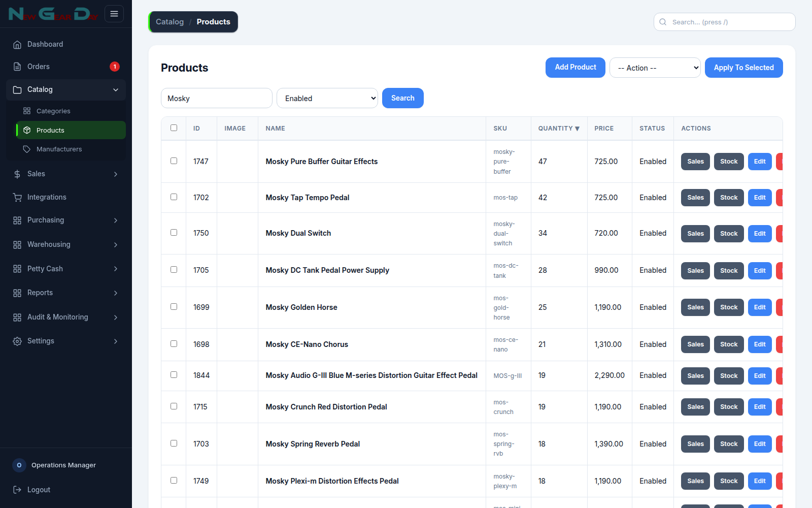Toggle sidebar with hamburger menu icon
This screenshot has width=812, height=508.
(114, 14)
